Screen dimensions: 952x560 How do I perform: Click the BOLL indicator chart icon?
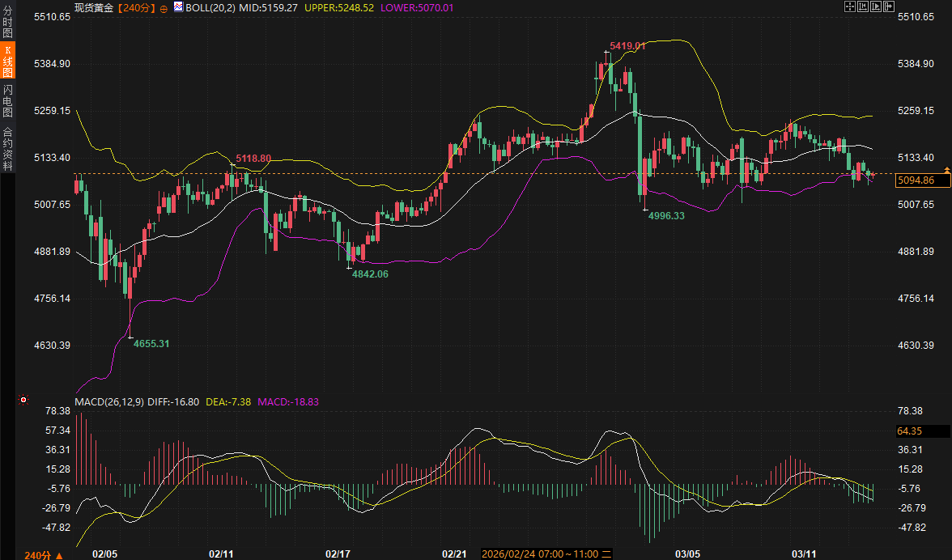(178, 6)
